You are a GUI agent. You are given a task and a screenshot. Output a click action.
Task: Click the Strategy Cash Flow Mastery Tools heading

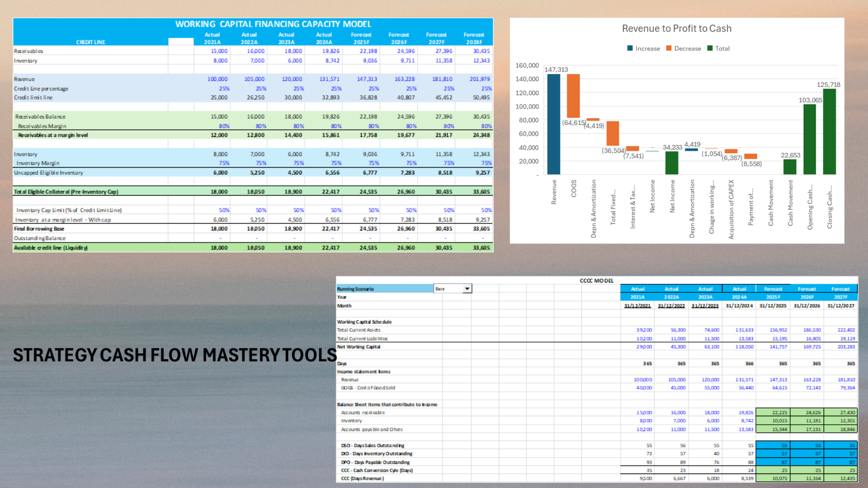tap(175, 355)
